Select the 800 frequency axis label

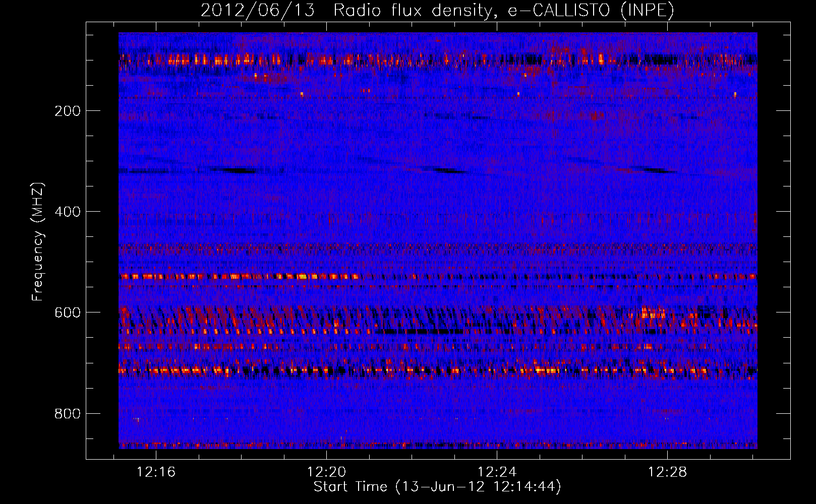(68, 414)
